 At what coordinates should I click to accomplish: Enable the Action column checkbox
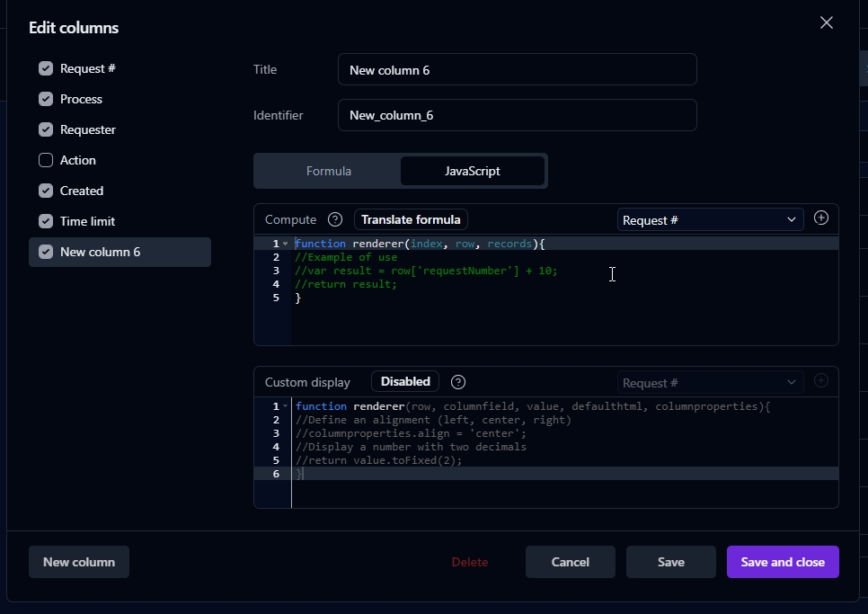(x=46, y=160)
